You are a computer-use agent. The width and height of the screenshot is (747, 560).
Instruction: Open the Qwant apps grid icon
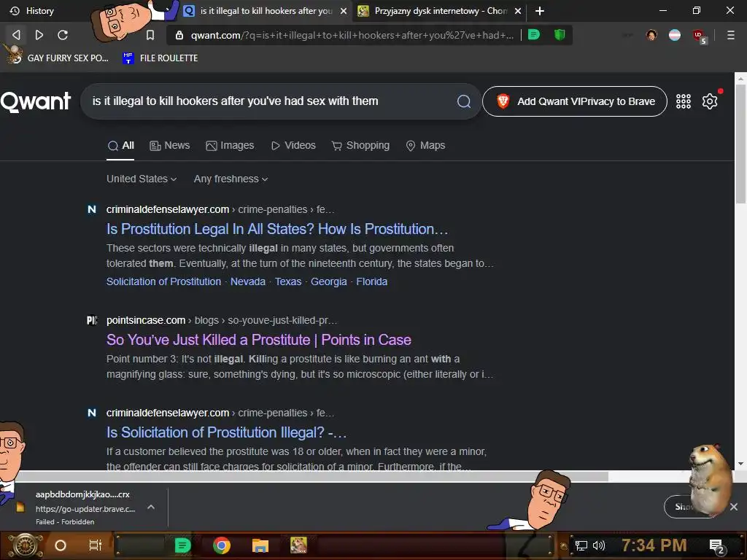(x=683, y=101)
